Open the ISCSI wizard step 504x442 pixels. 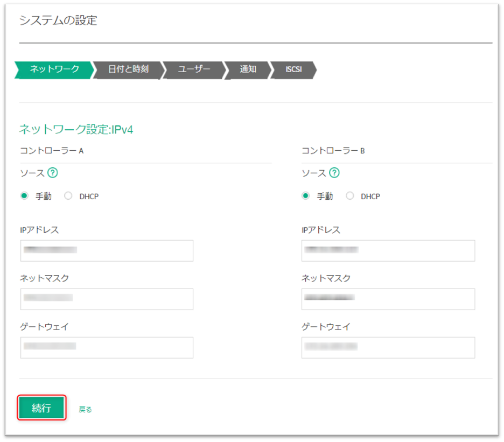293,70
